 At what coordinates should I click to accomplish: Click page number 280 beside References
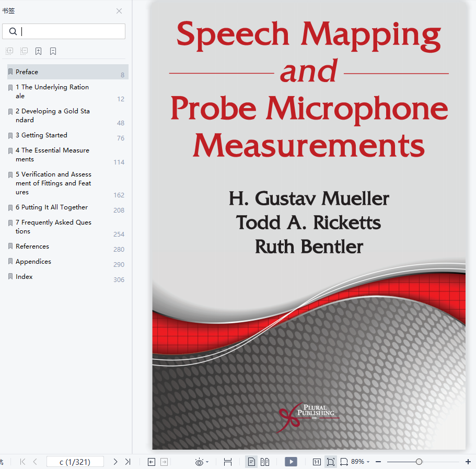[119, 249]
